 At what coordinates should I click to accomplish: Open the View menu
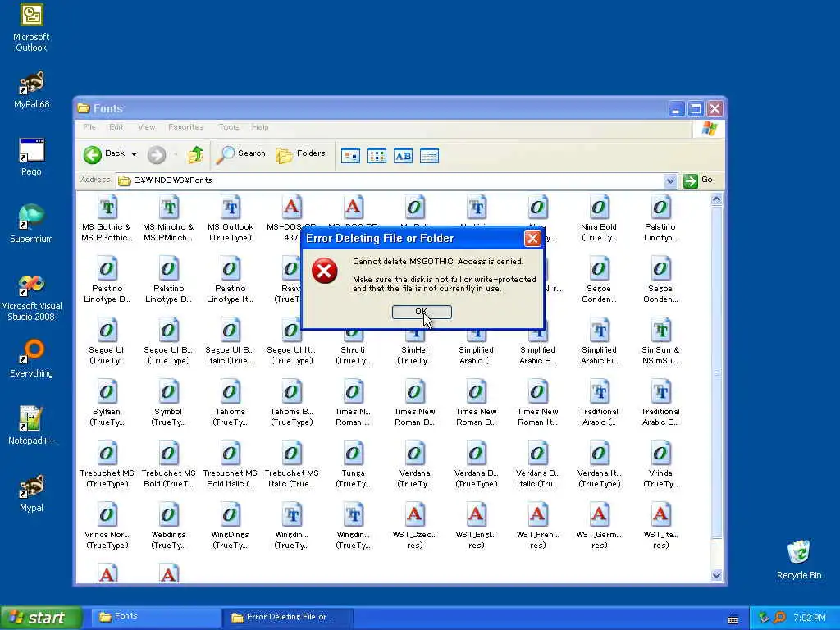coord(146,127)
